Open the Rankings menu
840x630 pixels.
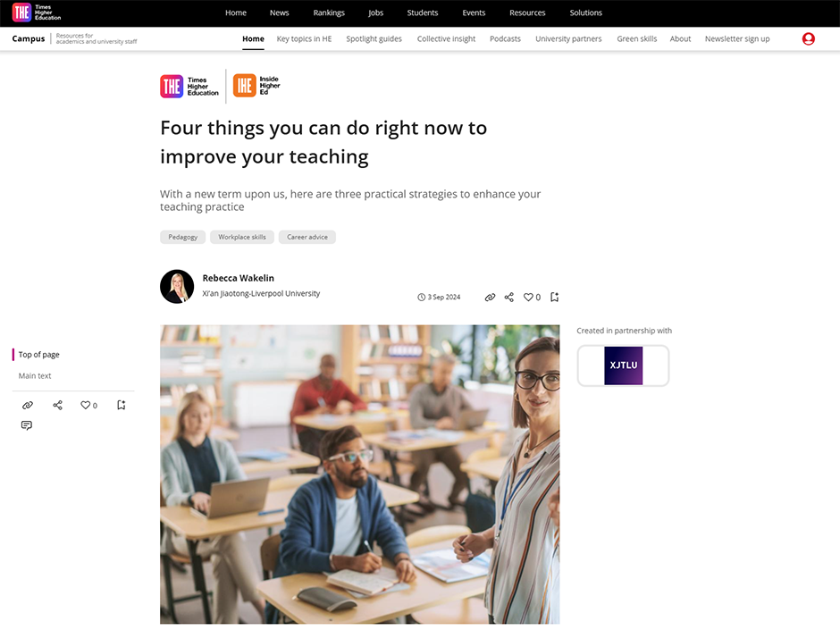[x=329, y=13]
